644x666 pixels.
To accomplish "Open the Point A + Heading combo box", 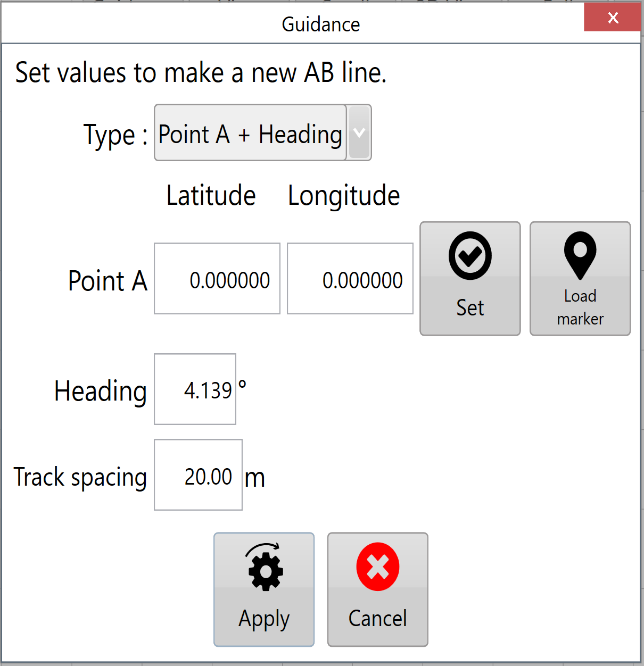I will [x=263, y=132].
